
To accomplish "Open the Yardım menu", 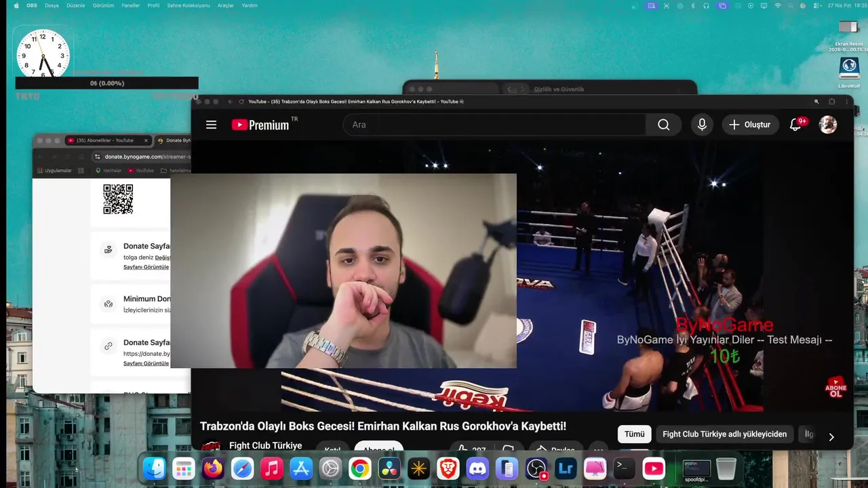I will coord(250,5).
